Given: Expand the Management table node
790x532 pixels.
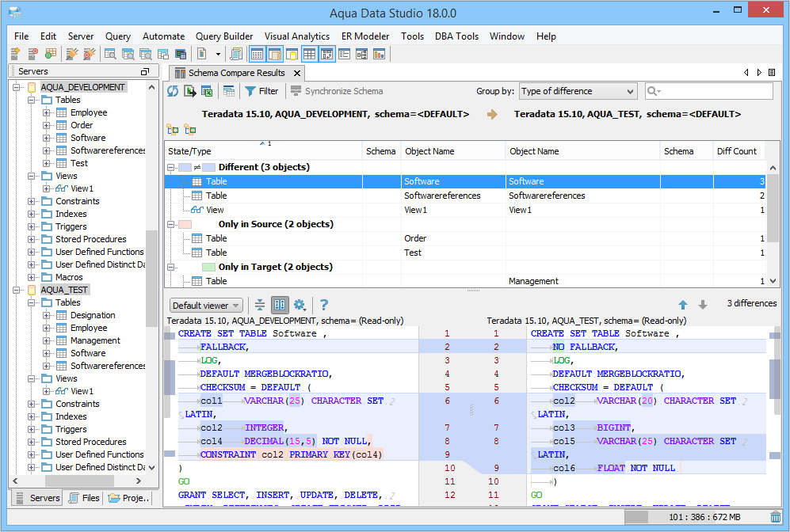Looking at the screenshot, I should pos(46,340).
